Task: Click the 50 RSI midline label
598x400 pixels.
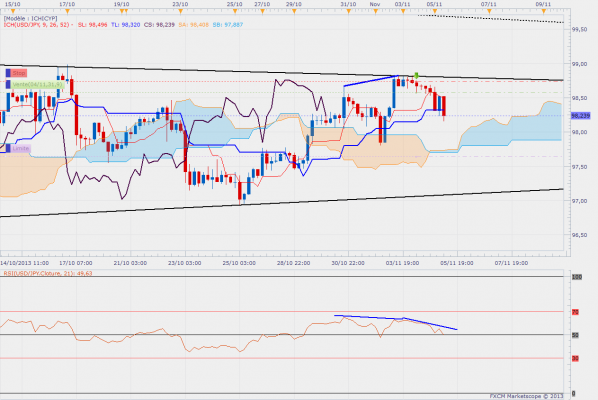Action: click(575, 335)
